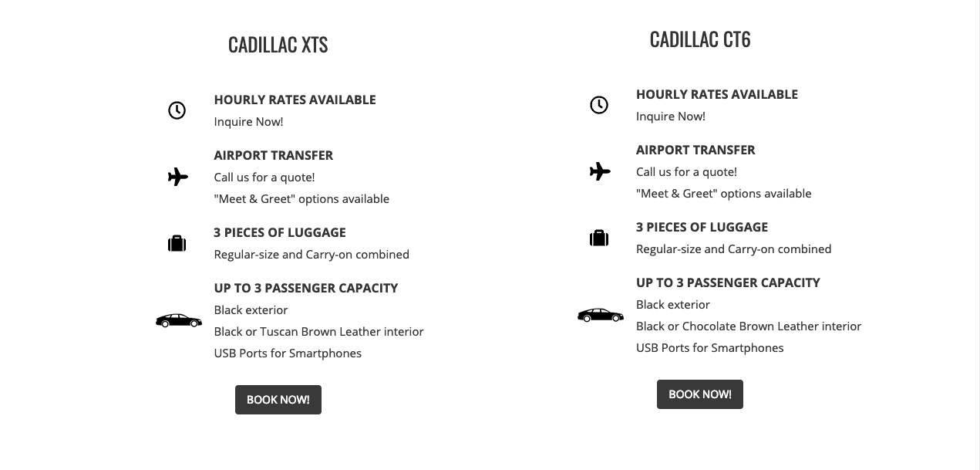Screen dimensions: 980x470
Task: Click the airplane icon under Cadillac XTS
Action: tap(177, 177)
